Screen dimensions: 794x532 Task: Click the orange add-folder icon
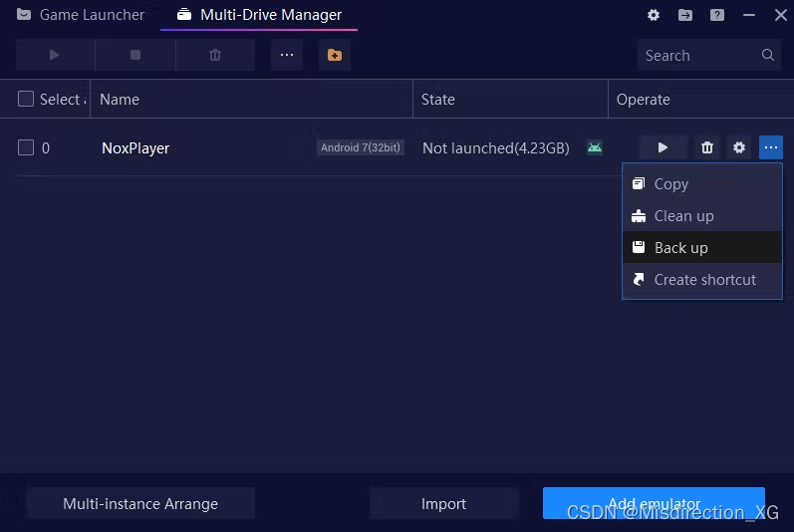point(334,55)
